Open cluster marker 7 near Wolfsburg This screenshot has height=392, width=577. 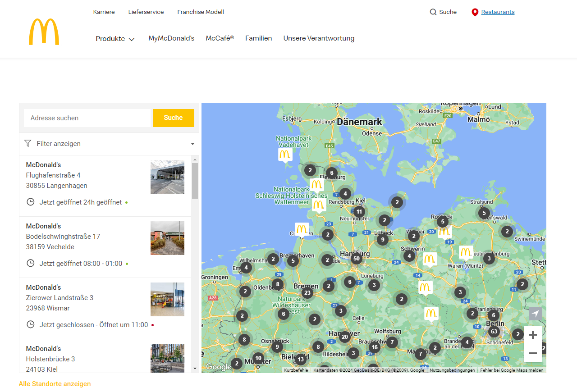point(392,342)
